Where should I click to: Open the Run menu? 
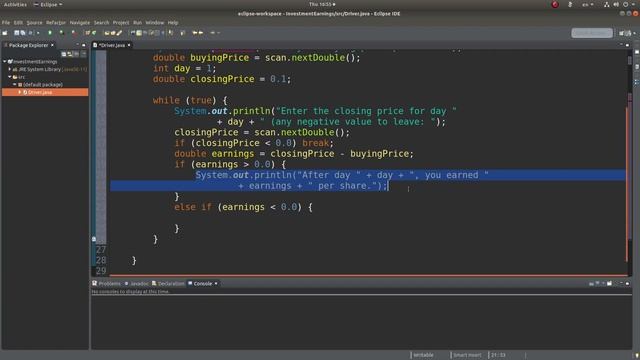138,22
